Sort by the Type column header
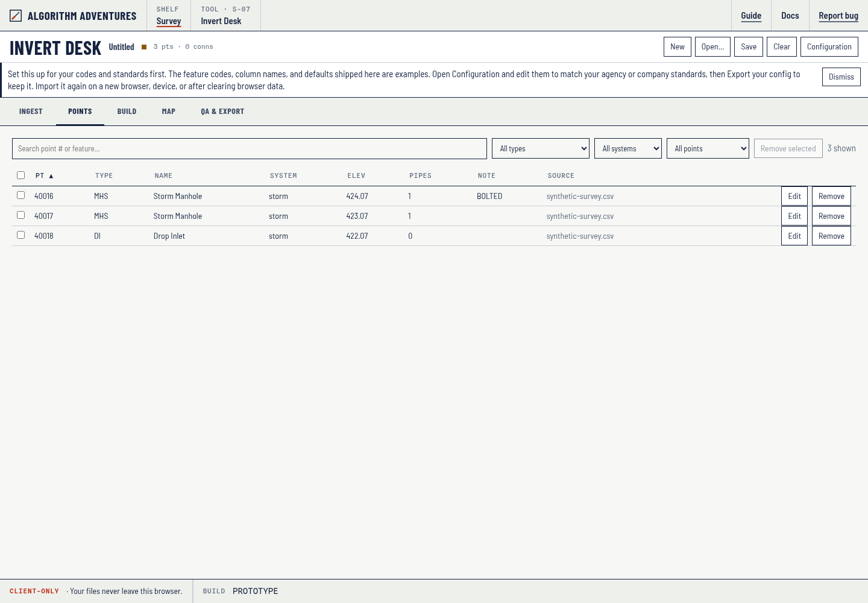This screenshot has height=603, width=868. [x=104, y=175]
